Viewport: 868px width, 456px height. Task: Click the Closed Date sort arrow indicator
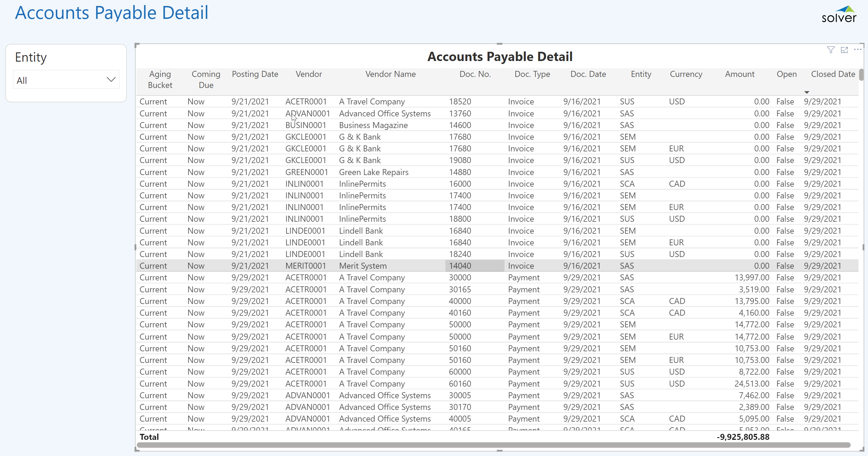806,92
